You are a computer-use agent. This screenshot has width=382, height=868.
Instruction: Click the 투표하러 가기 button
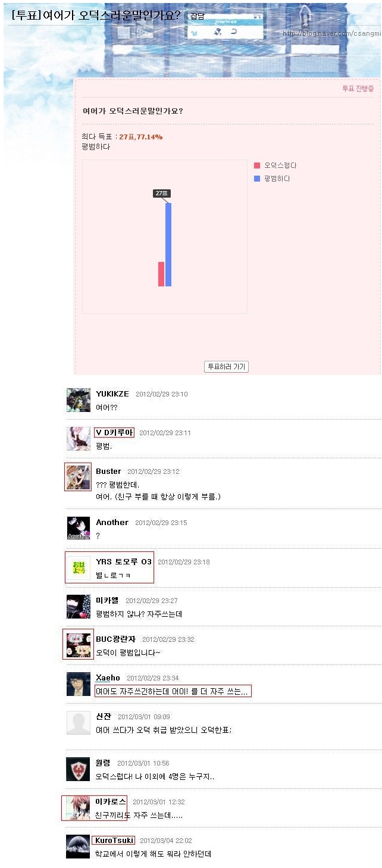[226, 367]
